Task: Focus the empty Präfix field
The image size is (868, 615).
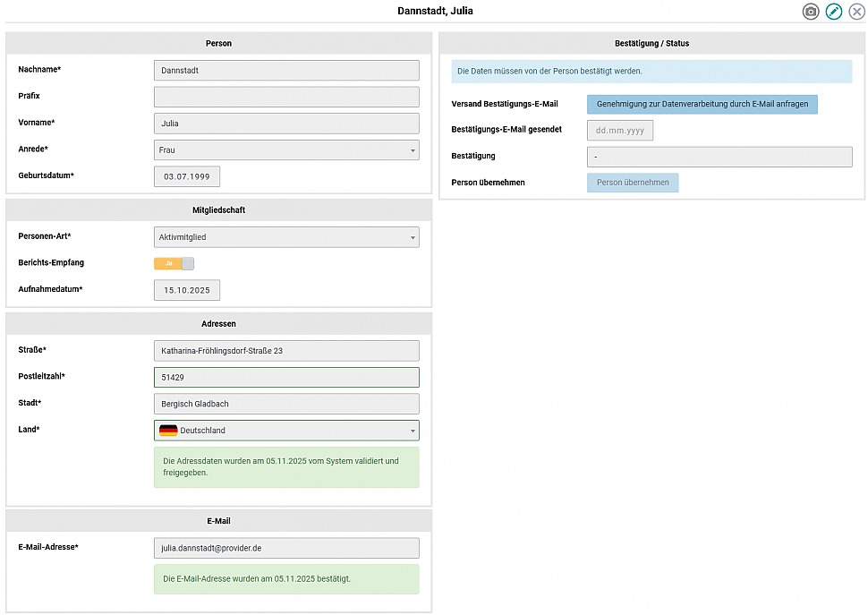Action: pyautogui.click(x=286, y=97)
